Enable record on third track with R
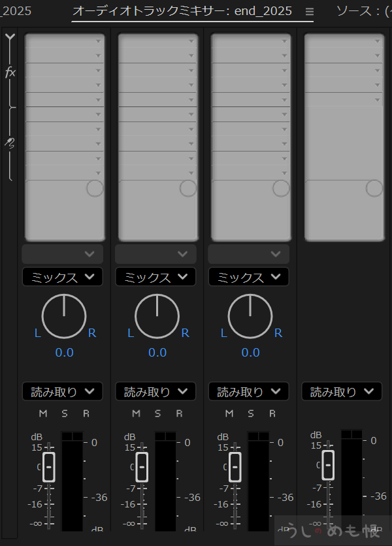The width and height of the screenshot is (392, 546). tap(272, 413)
